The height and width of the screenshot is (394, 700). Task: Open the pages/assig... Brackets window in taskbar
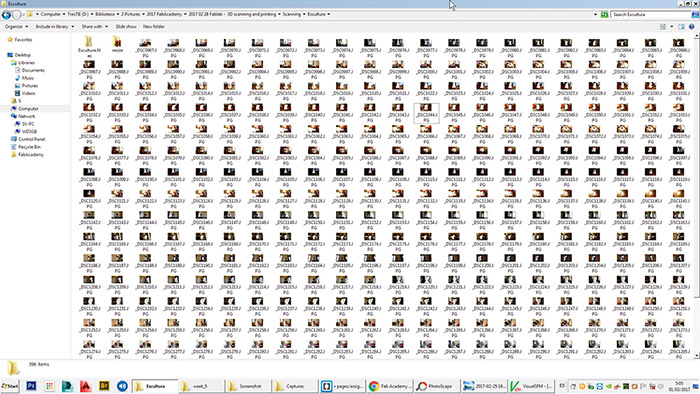pos(342,386)
